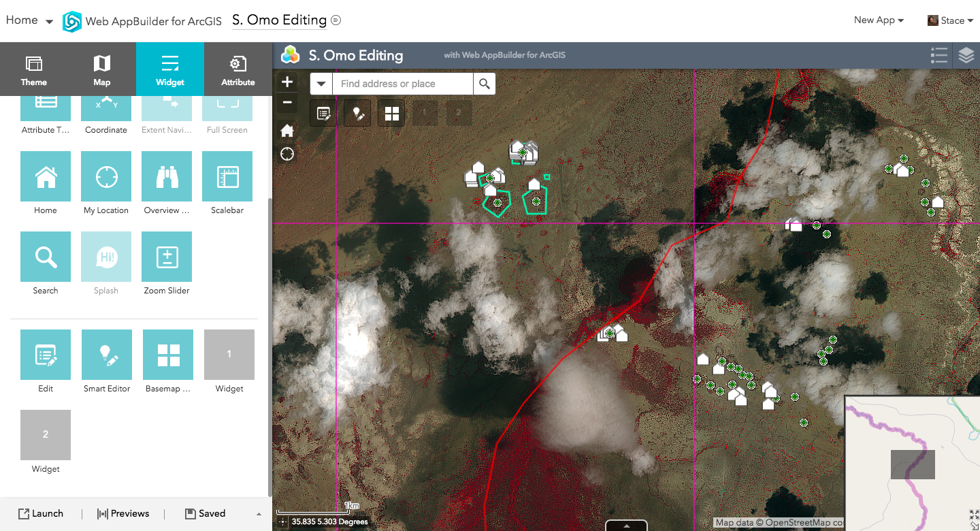Open the Attribute tab
The image size is (980, 531).
point(238,69)
